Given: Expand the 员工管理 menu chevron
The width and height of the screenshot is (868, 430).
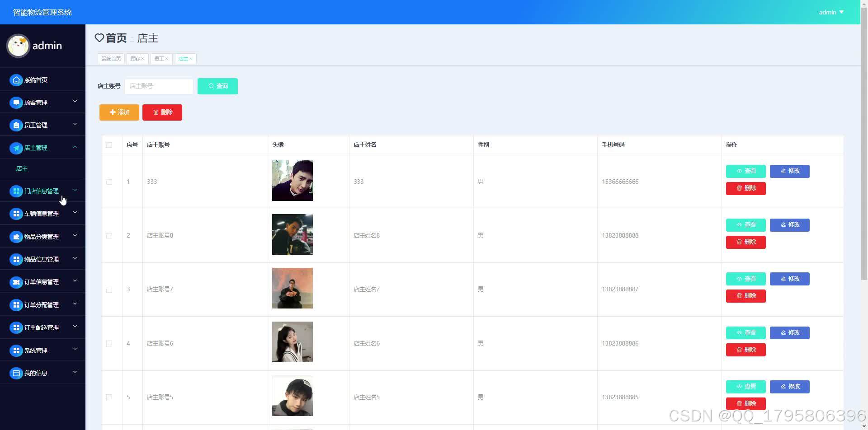Looking at the screenshot, I should pos(75,124).
